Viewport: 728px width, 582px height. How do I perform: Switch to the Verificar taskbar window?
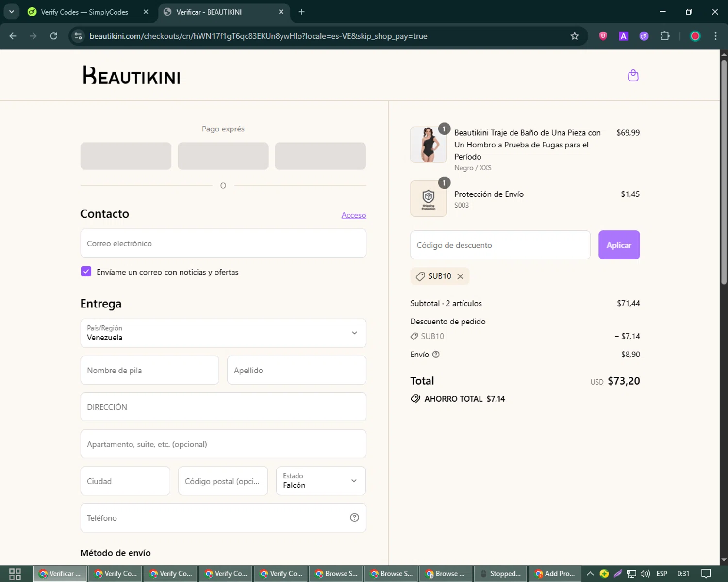[x=60, y=574]
